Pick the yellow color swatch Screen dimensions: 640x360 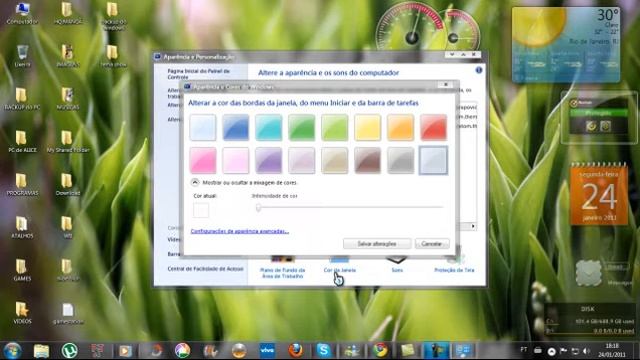pos(367,127)
